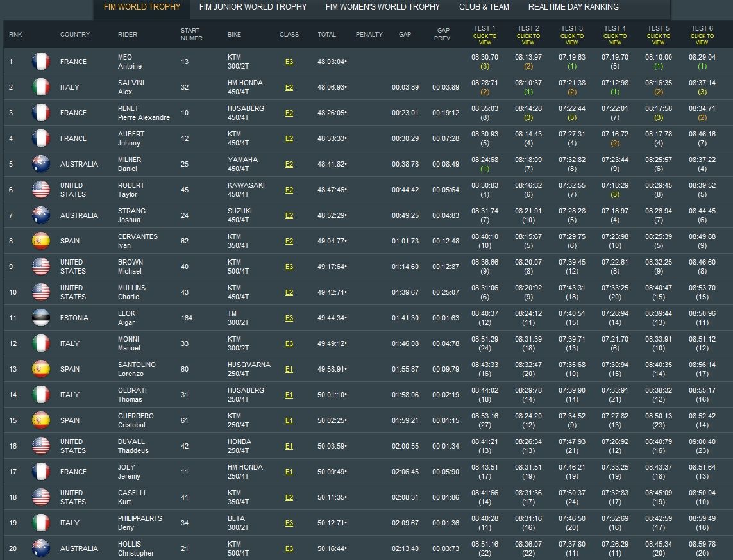Click the Australia flag beside Christopher Hollis
Screen dimensions: 733x560
[x=41, y=548]
